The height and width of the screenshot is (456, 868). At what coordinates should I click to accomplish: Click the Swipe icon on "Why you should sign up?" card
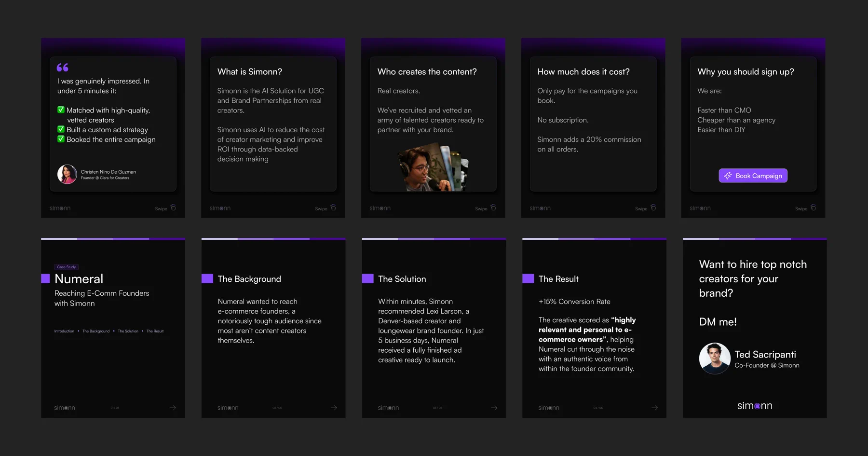(814, 208)
